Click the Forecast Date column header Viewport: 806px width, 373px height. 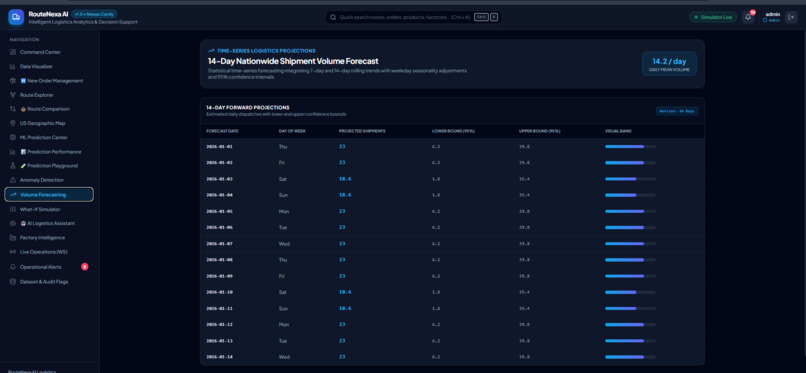click(x=222, y=131)
